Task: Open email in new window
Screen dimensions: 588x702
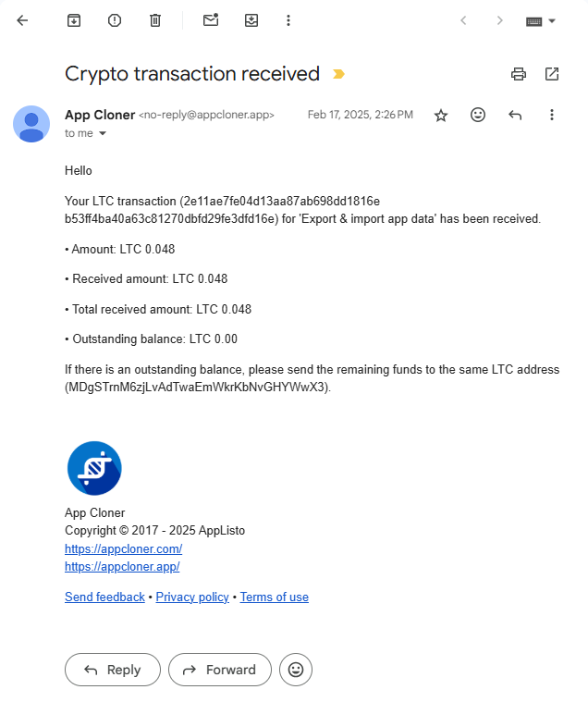Action: click(x=552, y=74)
